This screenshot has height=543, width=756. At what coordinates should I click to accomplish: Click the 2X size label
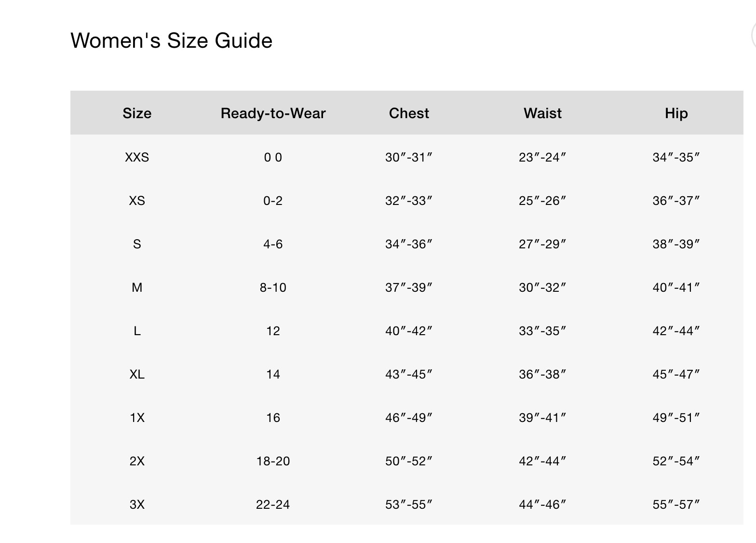(137, 461)
